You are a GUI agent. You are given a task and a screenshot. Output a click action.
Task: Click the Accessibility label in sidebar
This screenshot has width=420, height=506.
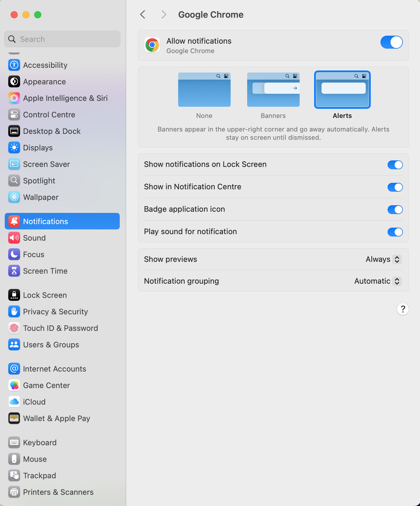(45, 65)
